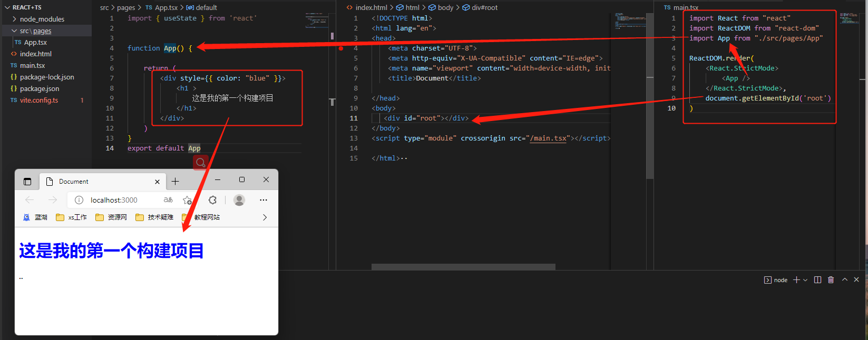Click the src breadcrumb of App.tsx editor
Image resolution: width=868 pixels, height=340 pixels.
click(x=104, y=7)
